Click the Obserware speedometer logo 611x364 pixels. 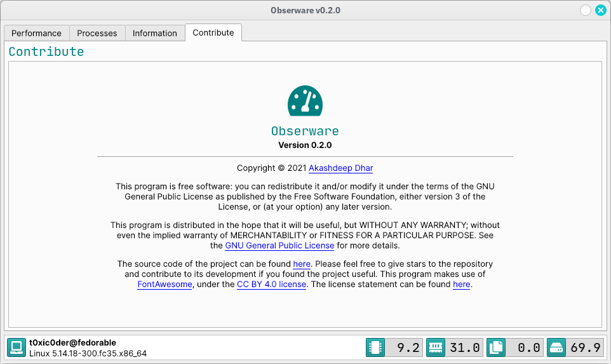click(305, 100)
